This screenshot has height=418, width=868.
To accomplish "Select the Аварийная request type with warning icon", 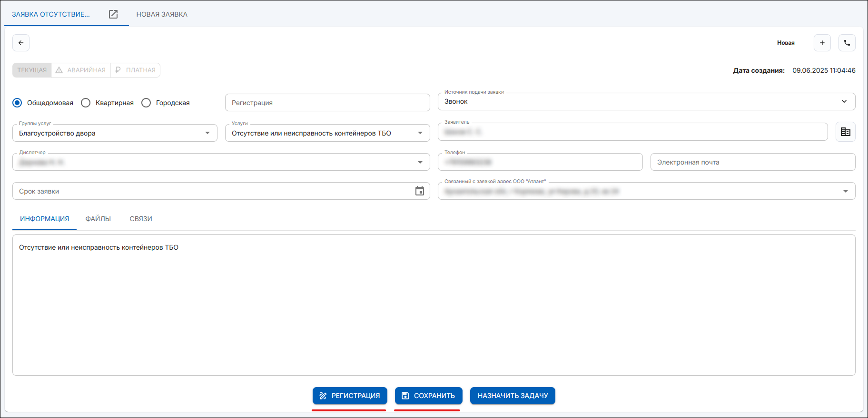I will (x=80, y=70).
